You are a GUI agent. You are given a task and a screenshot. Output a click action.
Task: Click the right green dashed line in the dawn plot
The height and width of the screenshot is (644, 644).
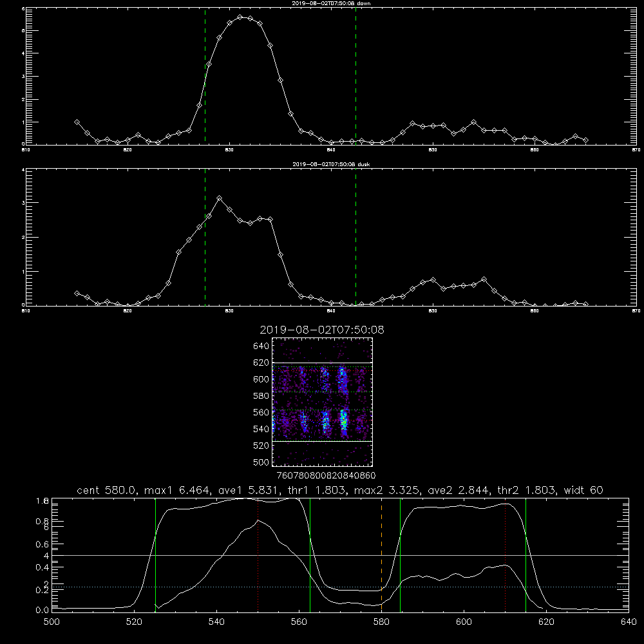point(355,76)
